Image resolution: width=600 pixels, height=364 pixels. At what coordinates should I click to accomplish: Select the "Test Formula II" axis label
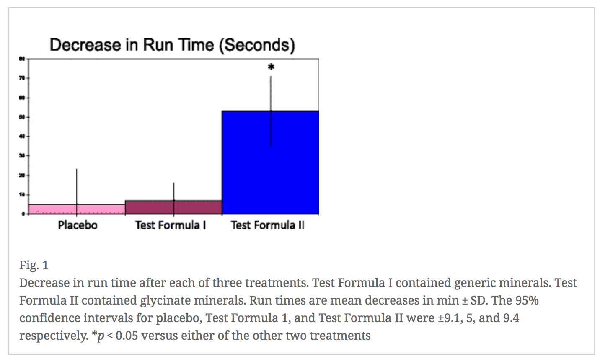[x=268, y=225]
